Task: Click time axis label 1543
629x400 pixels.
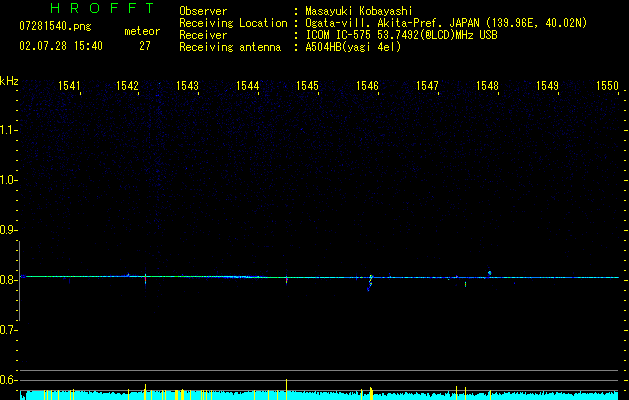Action: (x=187, y=86)
